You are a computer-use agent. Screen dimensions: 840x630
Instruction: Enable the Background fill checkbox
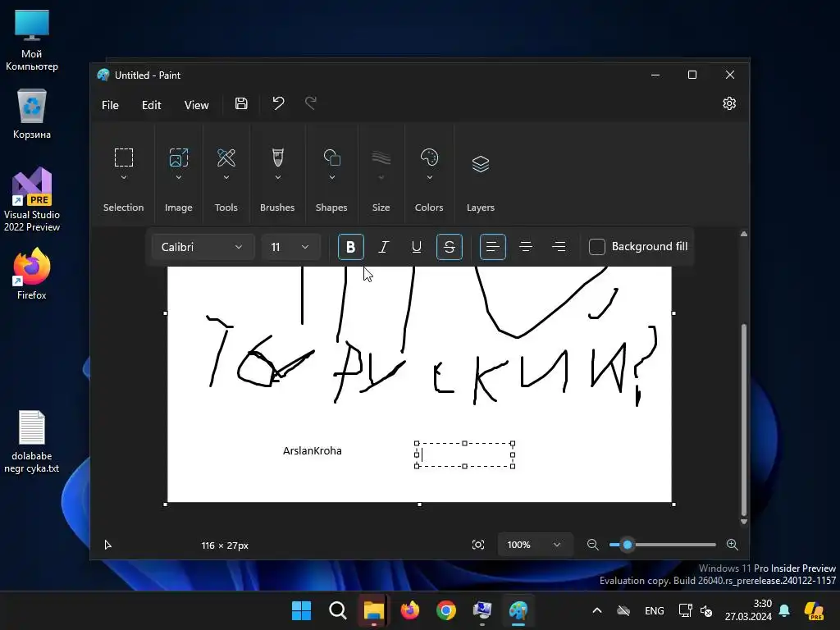pyautogui.click(x=597, y=247)
